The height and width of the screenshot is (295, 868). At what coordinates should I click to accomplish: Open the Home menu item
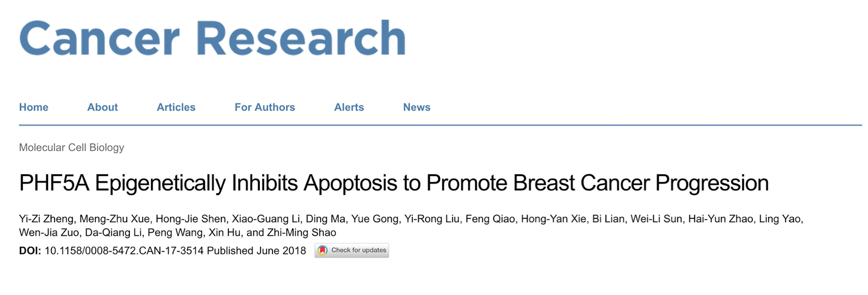(34, 107)
